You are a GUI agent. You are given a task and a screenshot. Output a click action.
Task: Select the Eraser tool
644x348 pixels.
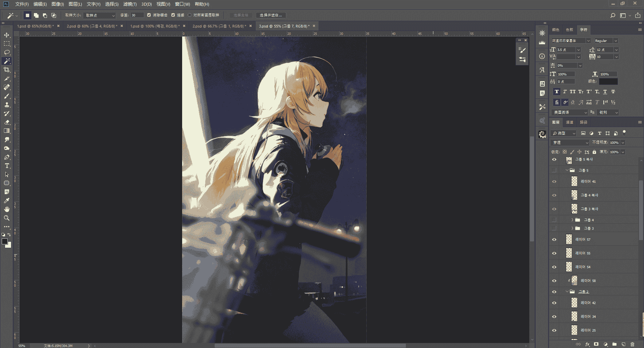tap(7, 122)
